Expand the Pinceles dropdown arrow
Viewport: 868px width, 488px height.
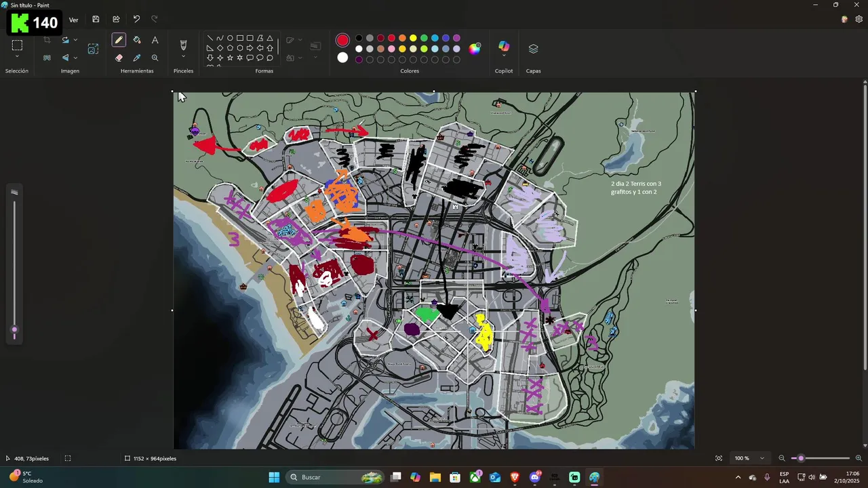tap(183, 57)
